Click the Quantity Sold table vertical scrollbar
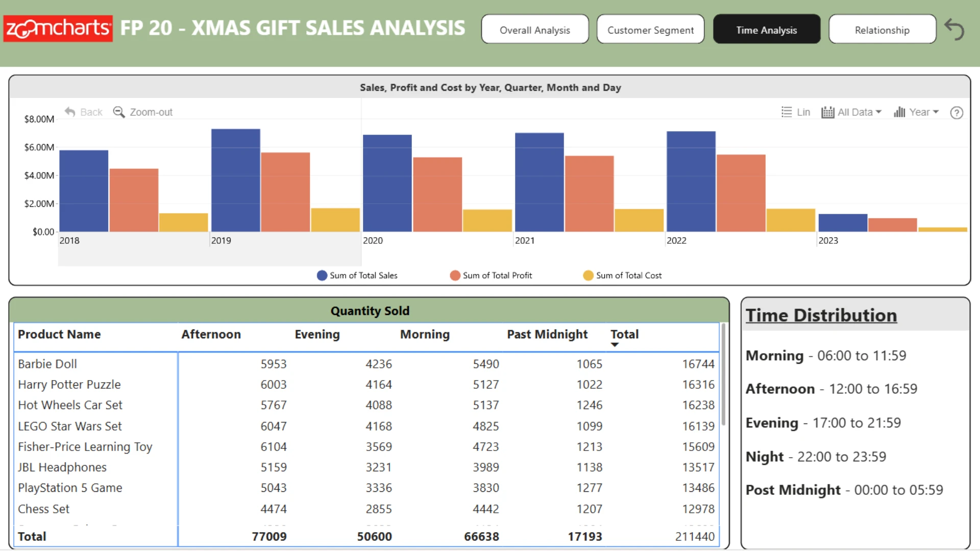 723,375
